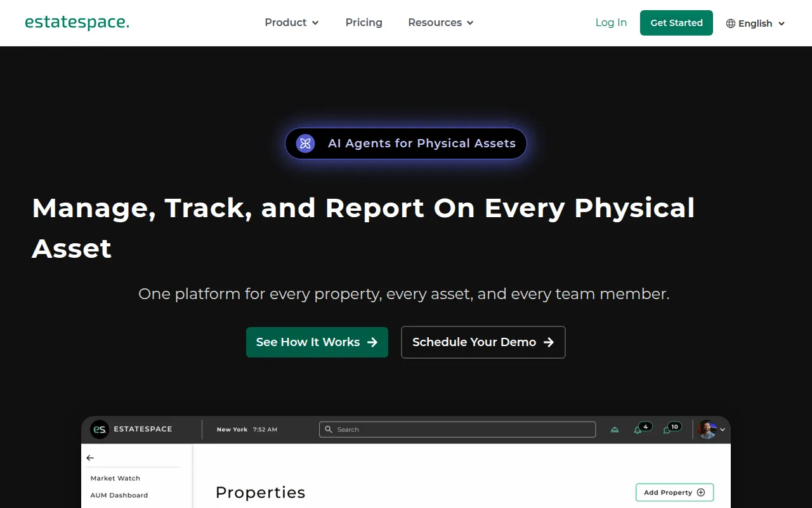This screenshot has height=508, width=812.
Task: Click arrow icon in Schedule Your Demo
Action: pyautogui.click(x=549, y=342)
